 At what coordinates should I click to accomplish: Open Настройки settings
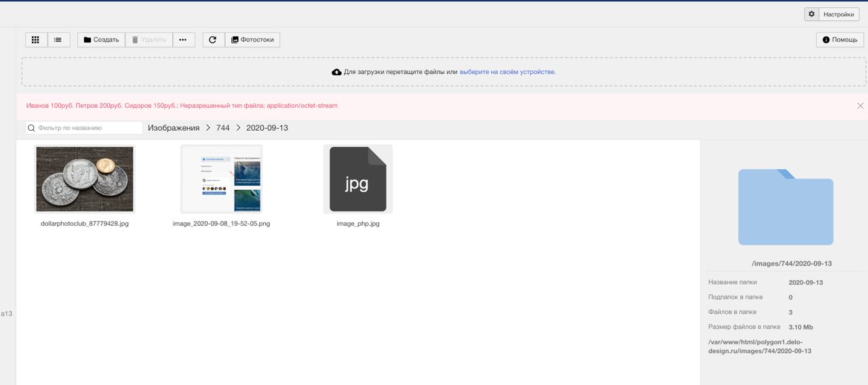click(839, 14)
